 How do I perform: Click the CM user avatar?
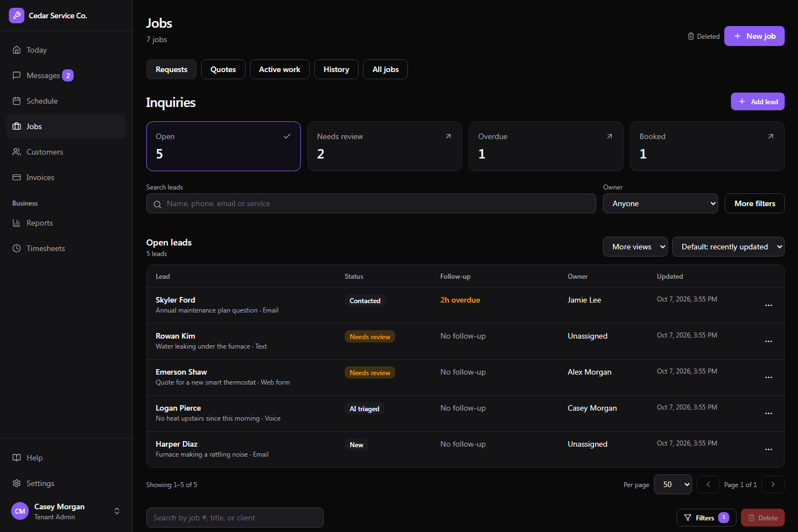tap(20, 511)
